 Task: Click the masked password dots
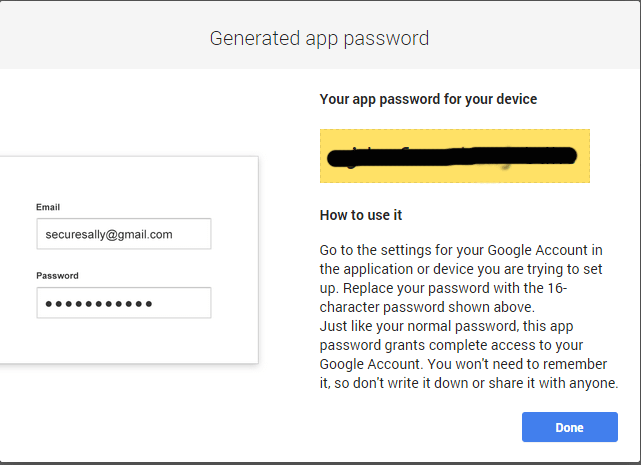coord(99,303)
